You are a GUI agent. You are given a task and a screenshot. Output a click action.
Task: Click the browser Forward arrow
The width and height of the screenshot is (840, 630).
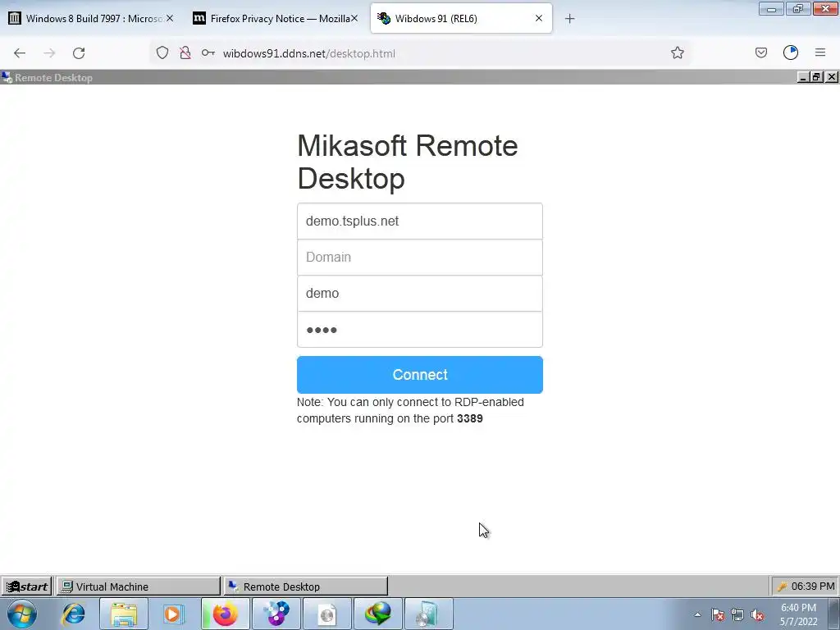tap(49, 53)
